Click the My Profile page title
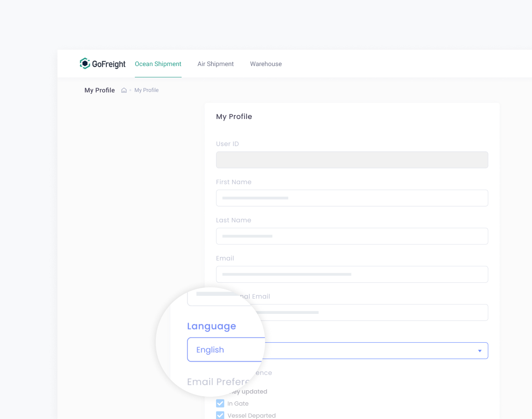 click(x=234, y=116)
